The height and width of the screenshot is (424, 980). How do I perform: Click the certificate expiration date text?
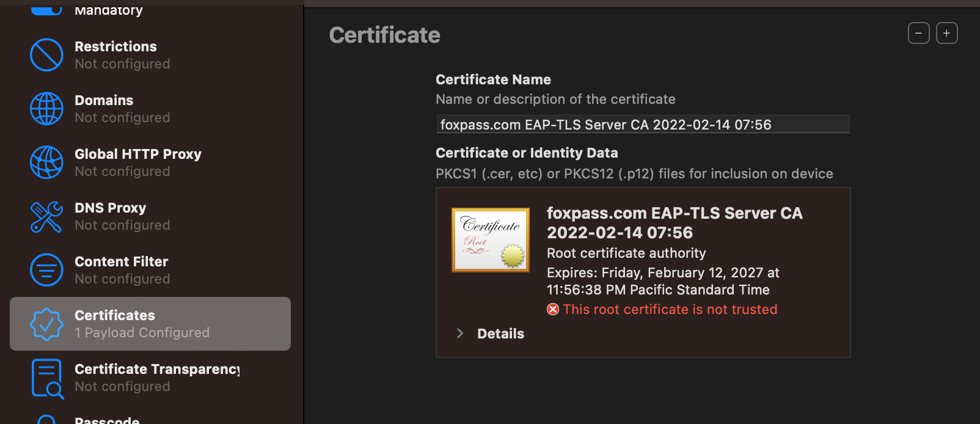(x=663, y=281)
